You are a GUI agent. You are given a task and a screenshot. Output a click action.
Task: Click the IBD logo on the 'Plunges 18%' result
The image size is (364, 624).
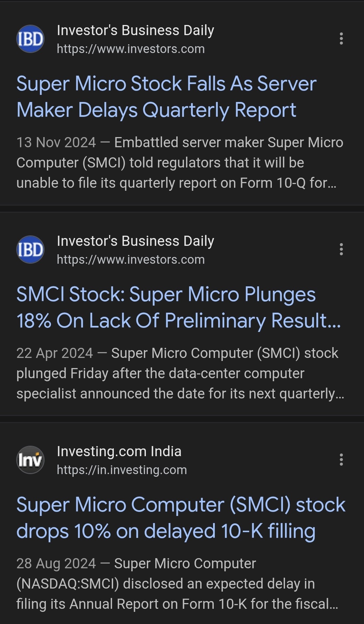[x=30, y=250]
